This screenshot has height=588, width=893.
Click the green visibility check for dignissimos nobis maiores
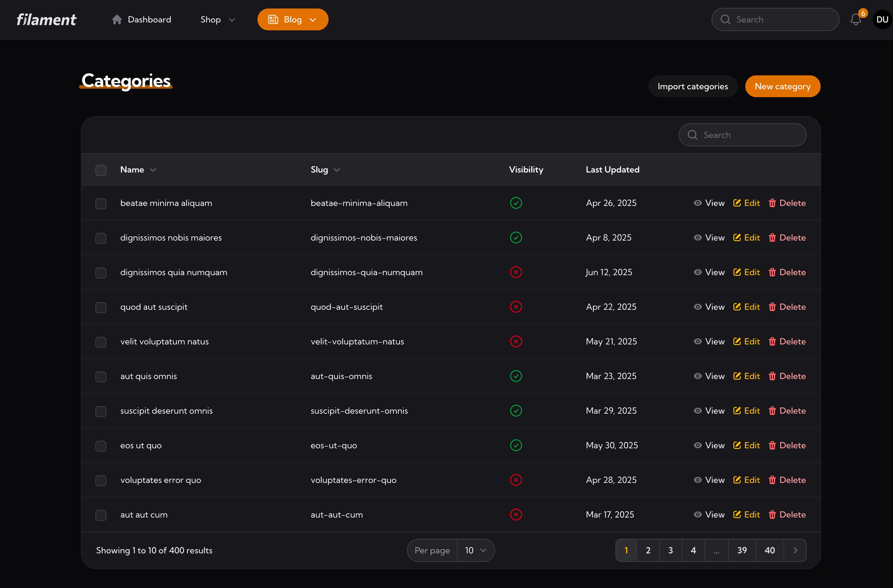point(516,238)
